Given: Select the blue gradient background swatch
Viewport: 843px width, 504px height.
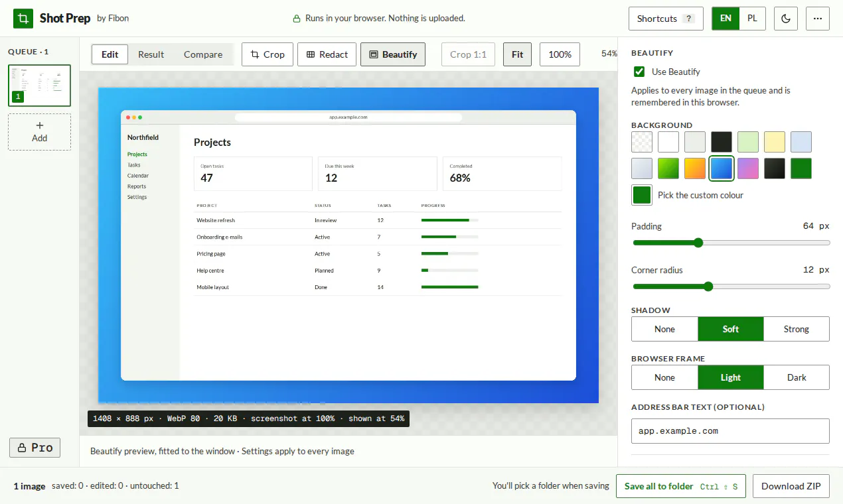Looking at the screenshot, I should (722, 168).
